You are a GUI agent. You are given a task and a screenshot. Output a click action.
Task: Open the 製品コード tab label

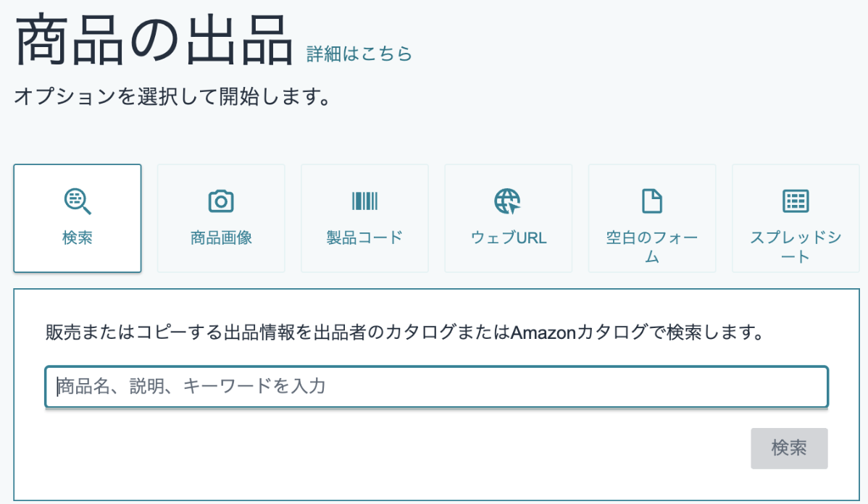pyautogui.click(x=364, y=238)
